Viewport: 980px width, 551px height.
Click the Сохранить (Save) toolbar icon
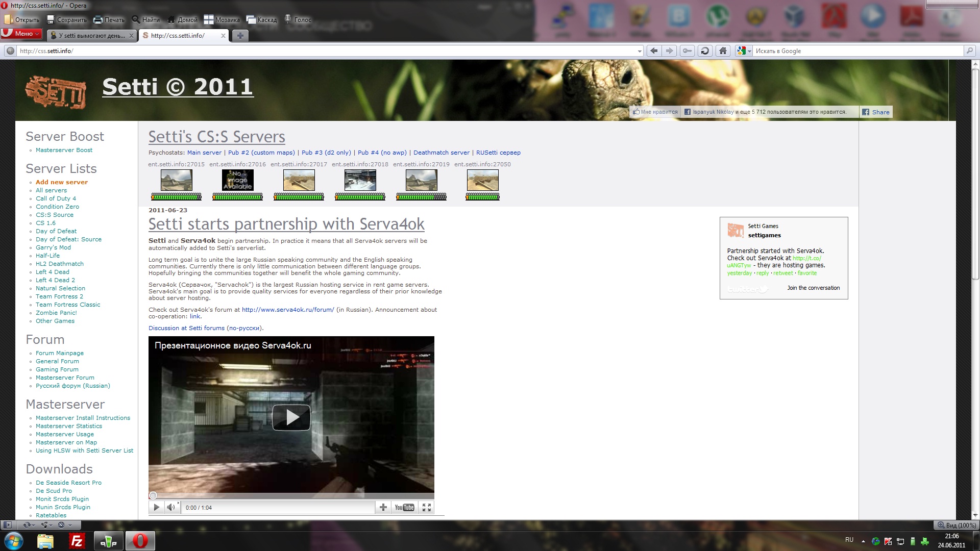(x=51, y=20)
